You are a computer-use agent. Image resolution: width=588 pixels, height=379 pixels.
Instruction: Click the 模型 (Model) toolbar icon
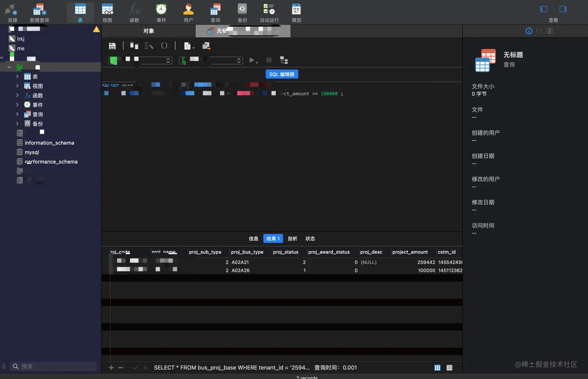click(x=296, y=12)
